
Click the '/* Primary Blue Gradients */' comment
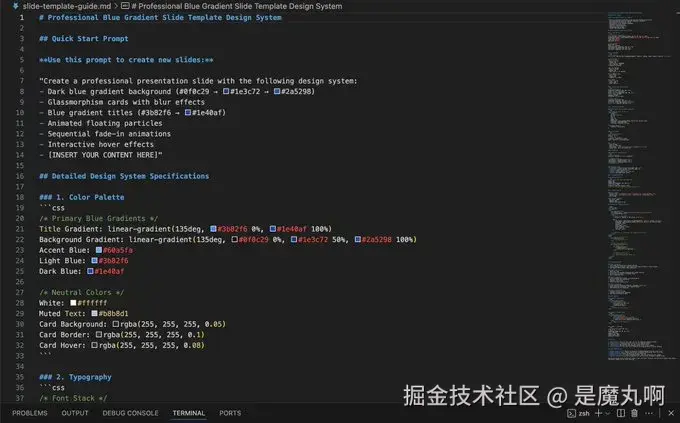98,219
